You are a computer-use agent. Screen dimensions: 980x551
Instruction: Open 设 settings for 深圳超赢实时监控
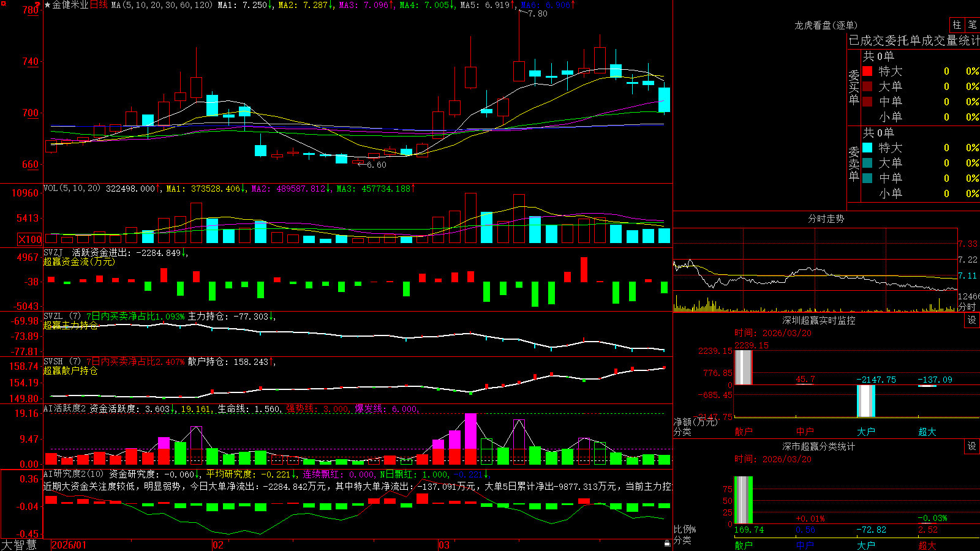(x=972, y=320)
